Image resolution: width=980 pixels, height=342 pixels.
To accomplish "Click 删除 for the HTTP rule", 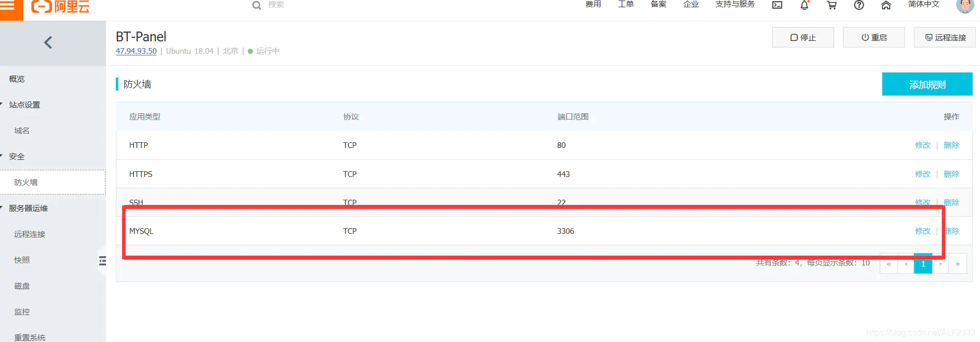I will click(952, 145).
